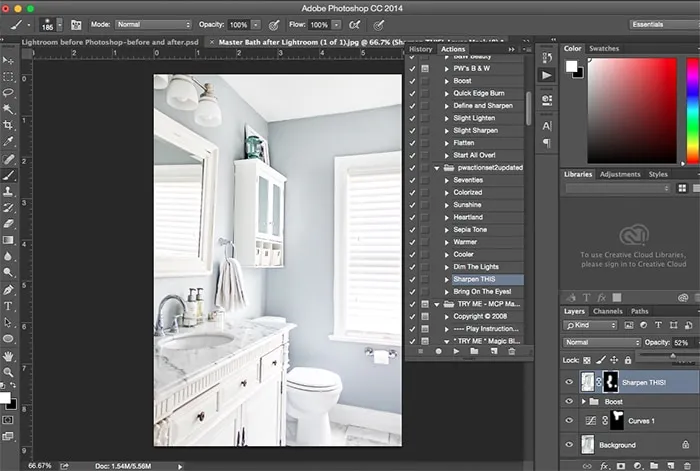Hide the Boost layer group
This screenshot has width=700, height=471.
point(569,401)
